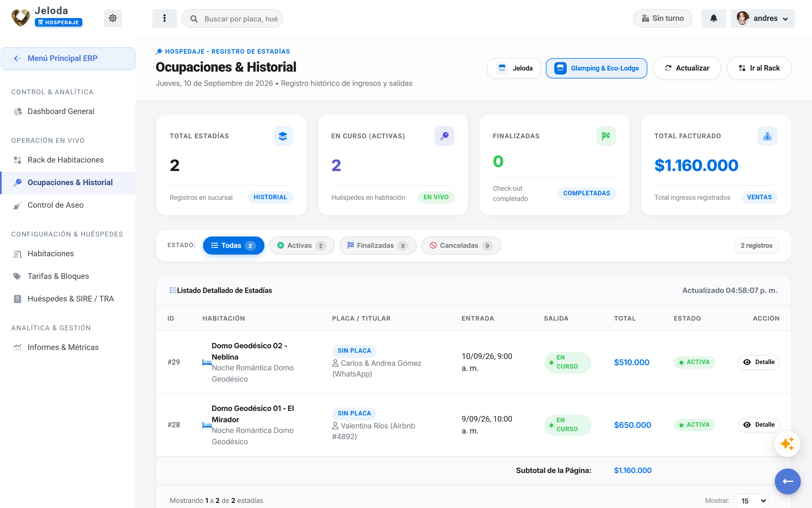Filter by Finalizadas status

[378, 246]
